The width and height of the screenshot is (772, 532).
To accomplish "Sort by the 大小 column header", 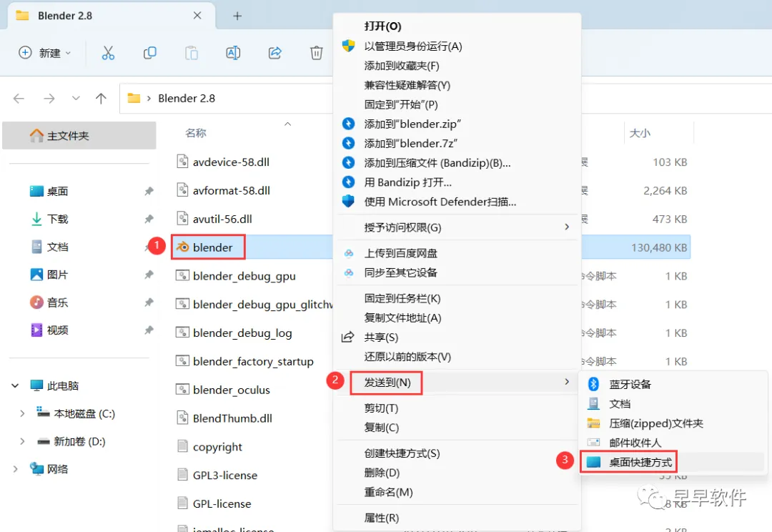I will (640, 133).
